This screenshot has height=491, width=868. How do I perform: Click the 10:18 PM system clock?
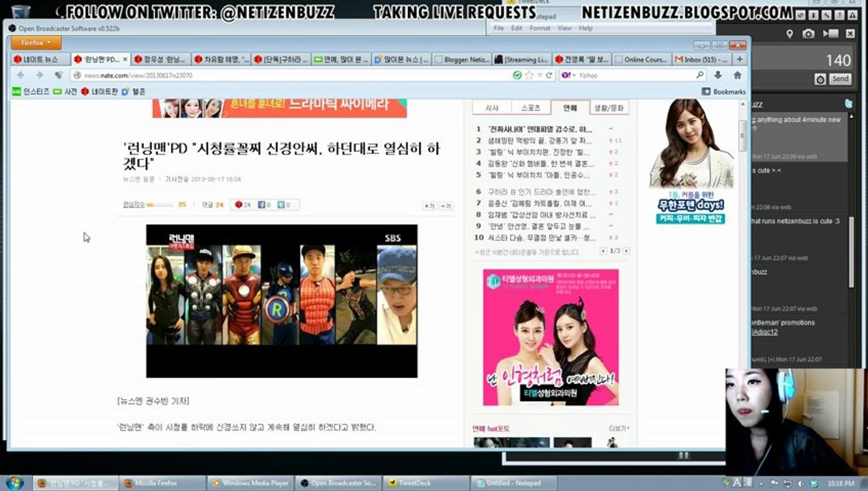coord(840,483)
